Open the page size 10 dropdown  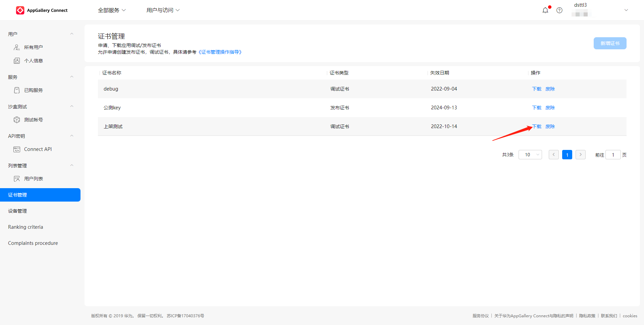[x=530, y=155]
